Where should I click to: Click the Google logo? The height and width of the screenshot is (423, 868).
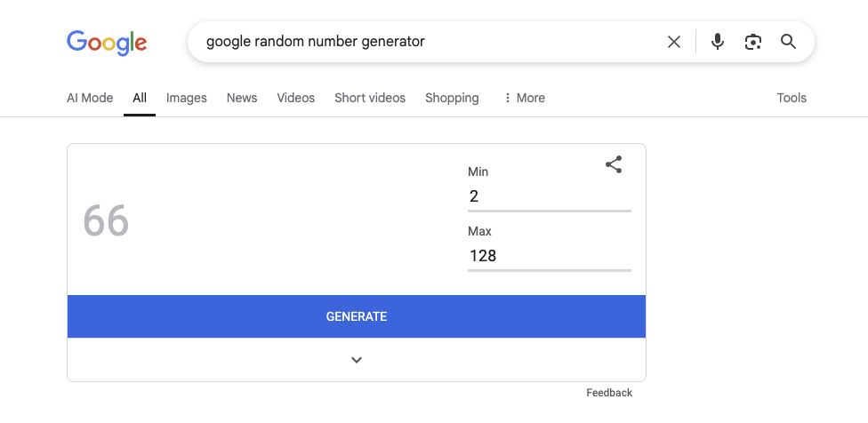click(107, 42)
